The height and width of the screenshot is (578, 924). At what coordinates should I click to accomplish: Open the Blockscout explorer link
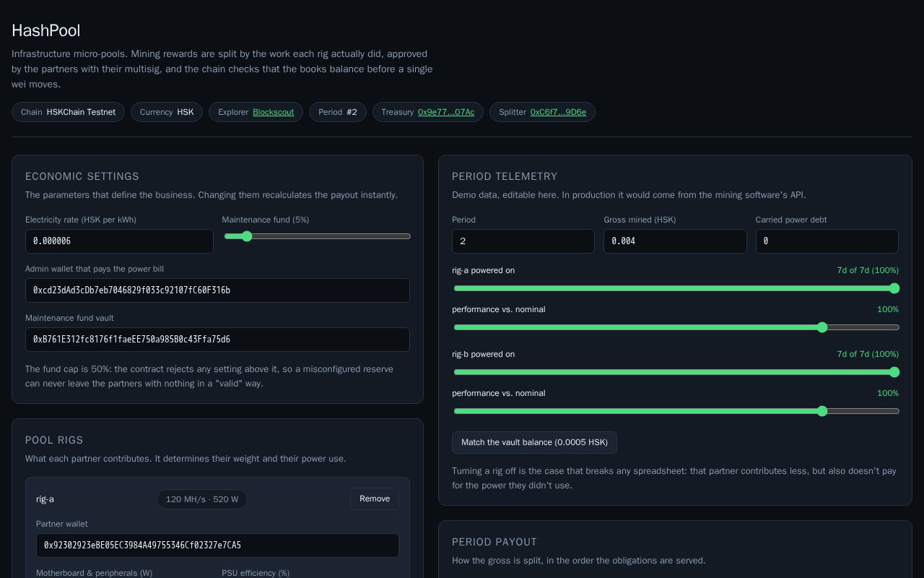pyautogui.click(x=273, y=112)
